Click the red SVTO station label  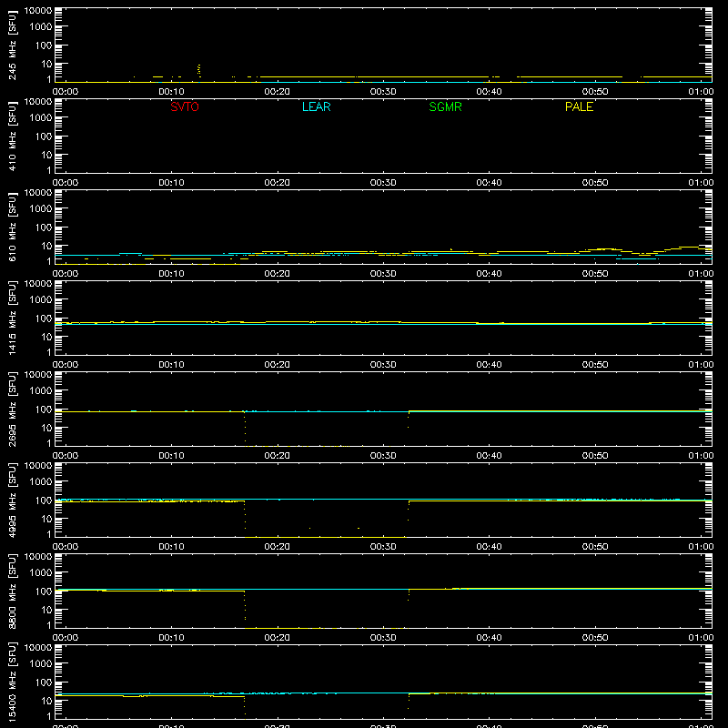tap(185, 106)
